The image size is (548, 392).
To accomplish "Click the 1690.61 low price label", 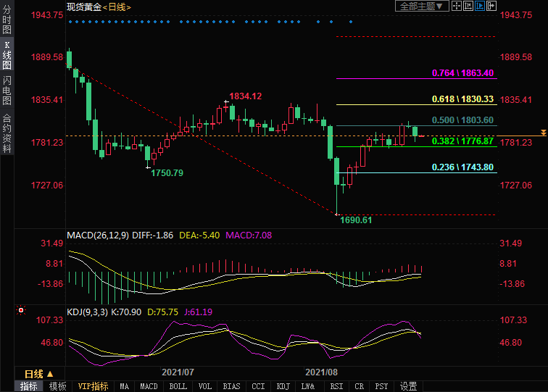I will (x=355, y=220).
